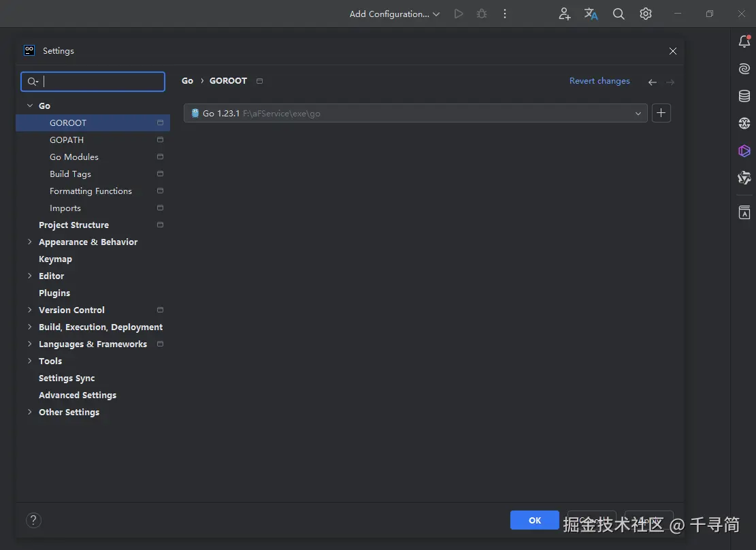Click the Translate icon in toolbar
This screenshot has height=550, width=756.
tap(591, 14)
